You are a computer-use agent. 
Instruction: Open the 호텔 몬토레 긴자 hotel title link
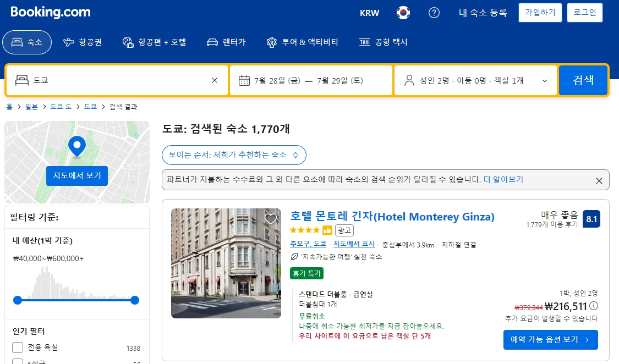[392, 217]
